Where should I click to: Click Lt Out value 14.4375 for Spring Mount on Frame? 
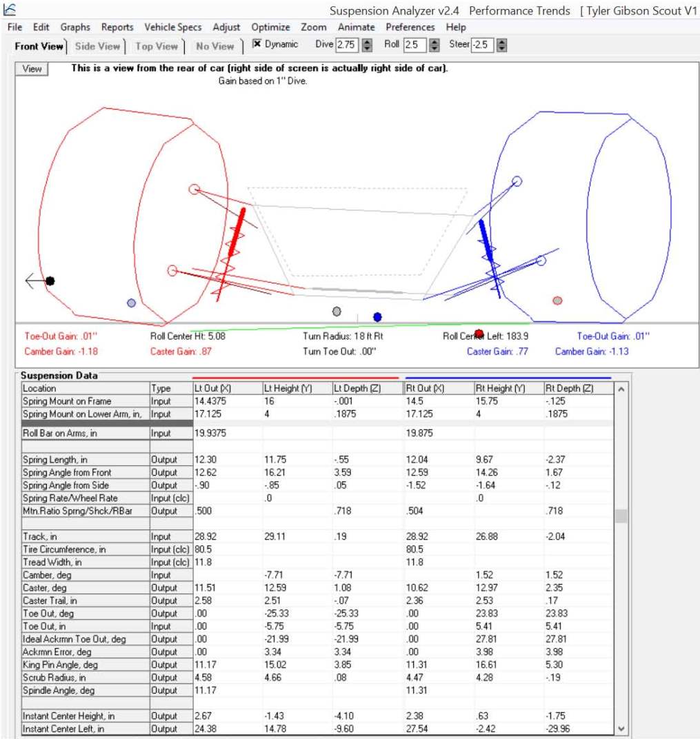point(227,401)
